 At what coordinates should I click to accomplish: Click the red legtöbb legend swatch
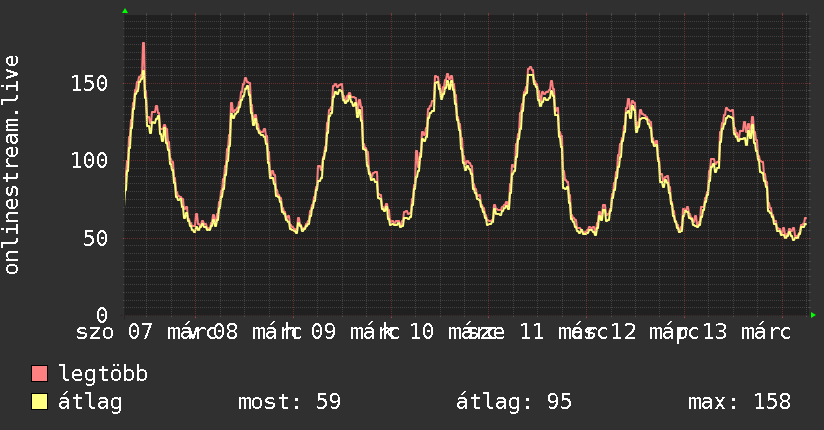pyautogui.click(x=40, y=374)
